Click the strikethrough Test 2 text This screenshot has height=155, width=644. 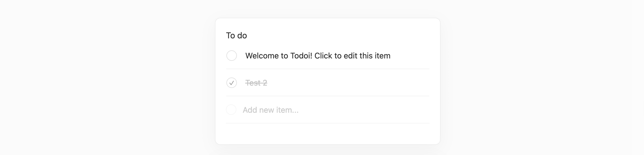256,83
